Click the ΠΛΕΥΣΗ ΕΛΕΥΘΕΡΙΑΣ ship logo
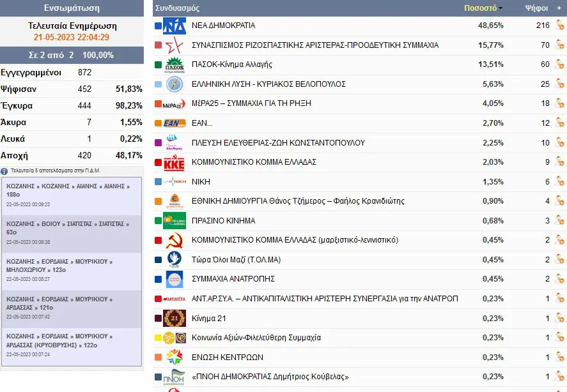The width and height of the screenshot is (567, 392). [175, 143]
